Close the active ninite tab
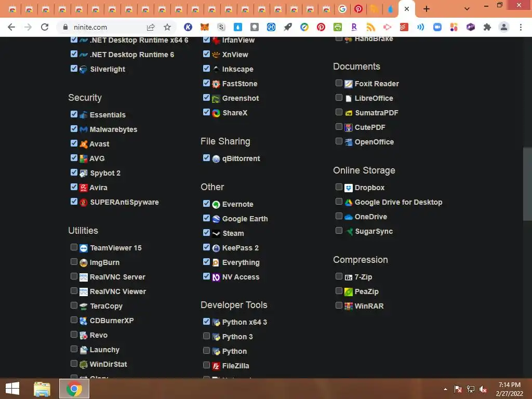This screenshot has height=399, width=532. [406, 9]
